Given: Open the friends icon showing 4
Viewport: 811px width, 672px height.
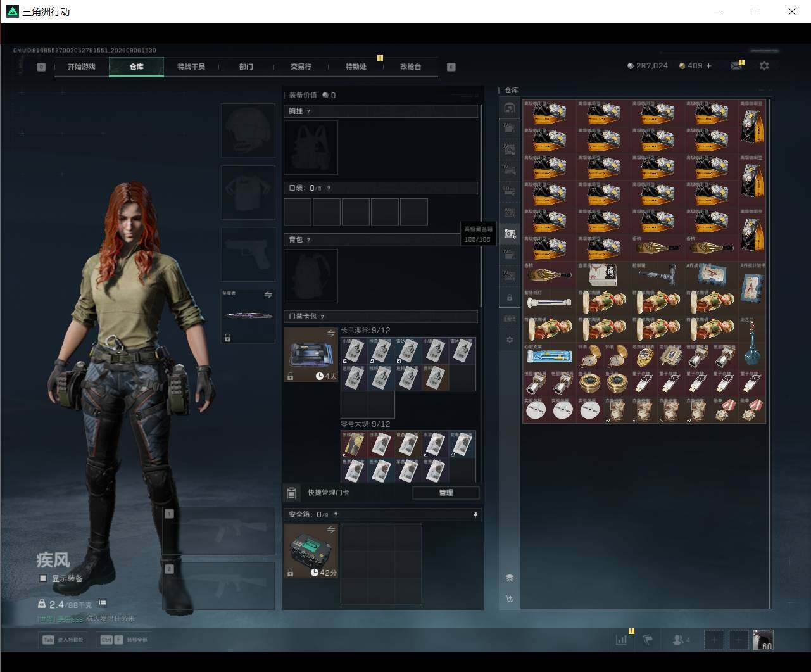Looking at the screenshot, I should click(681, 640).
